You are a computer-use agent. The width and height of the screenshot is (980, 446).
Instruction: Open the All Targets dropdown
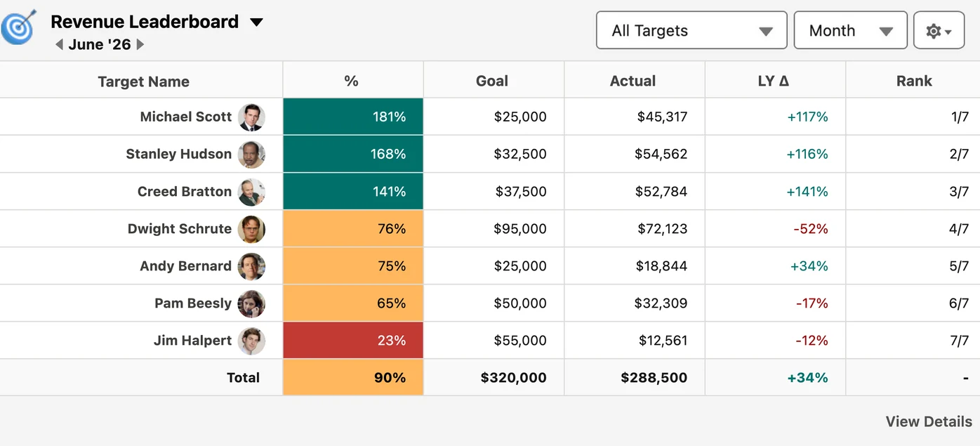tap(691, 30)
